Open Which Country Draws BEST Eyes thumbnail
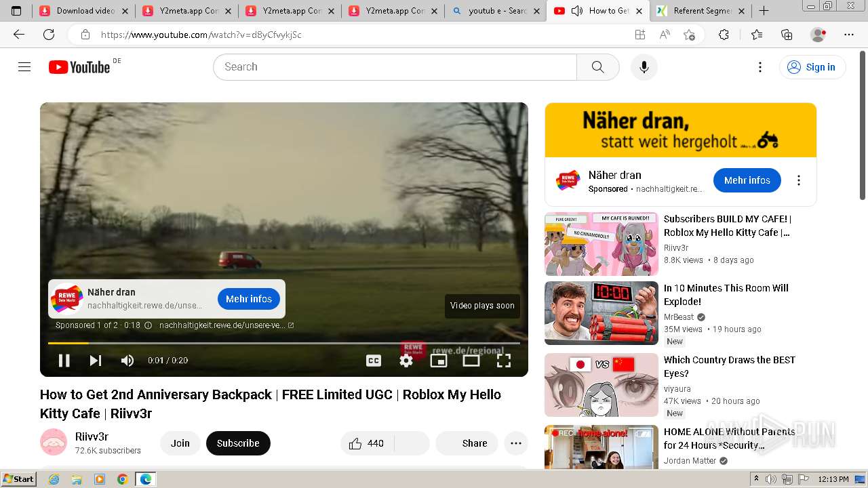The image size is (868, 488). tap(601, 385)
